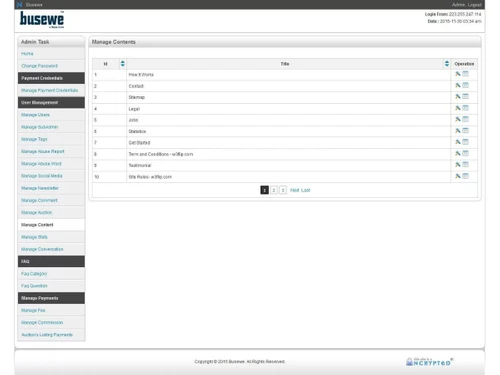View the Term and Conditions entry
The height and width of the screenshot is (375, 500).
pyautogui.click(x=465, y=153)
